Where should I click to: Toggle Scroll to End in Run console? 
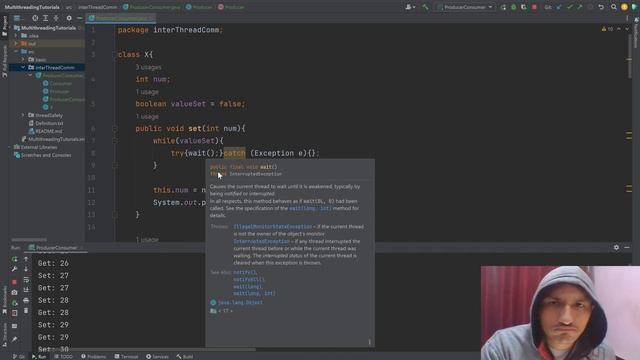[x=26, y=290]
